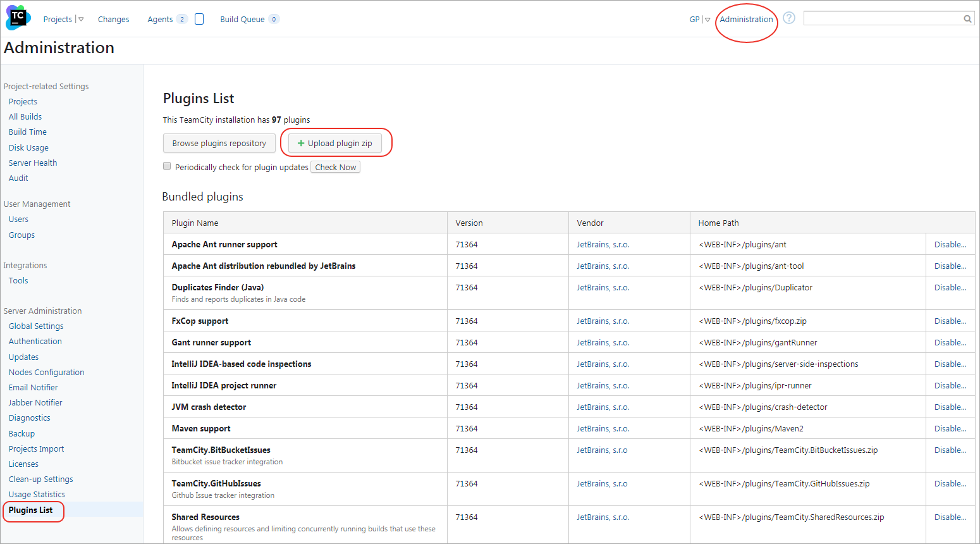
Task: Open Build Time in the sidebar
Action: point(28,132)
